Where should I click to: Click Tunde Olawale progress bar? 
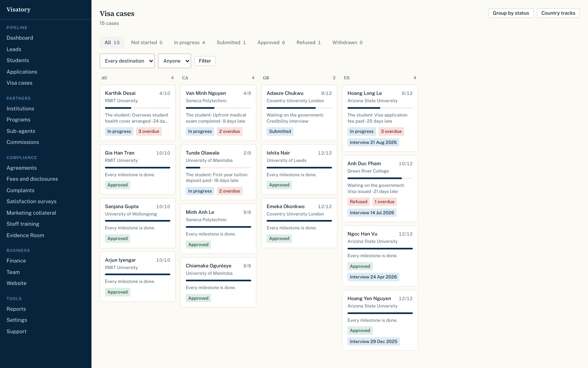pos(218,168)
